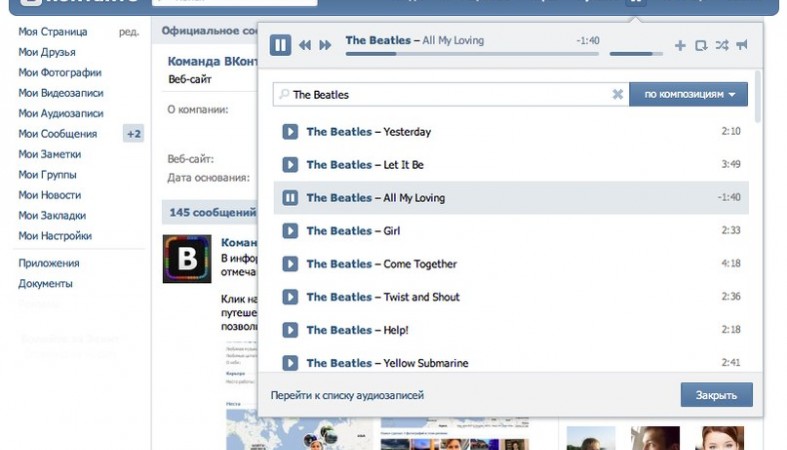Open 'Мои Друзья' in sidebar
This screenshot has height=450, width=787.
(x=47, y=52)
